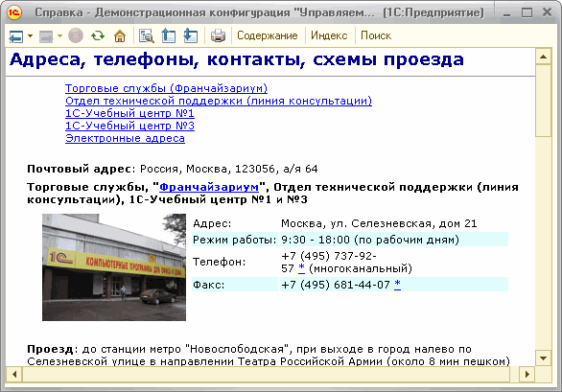Click the page heading Адреса, телефоны, контакты
The image size is (562, 392).
pos(237,59)
